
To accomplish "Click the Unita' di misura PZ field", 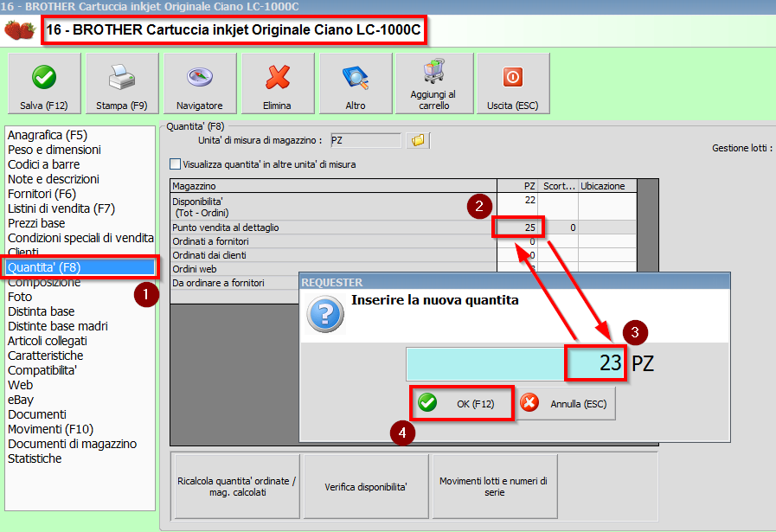I will coord(365,140).
